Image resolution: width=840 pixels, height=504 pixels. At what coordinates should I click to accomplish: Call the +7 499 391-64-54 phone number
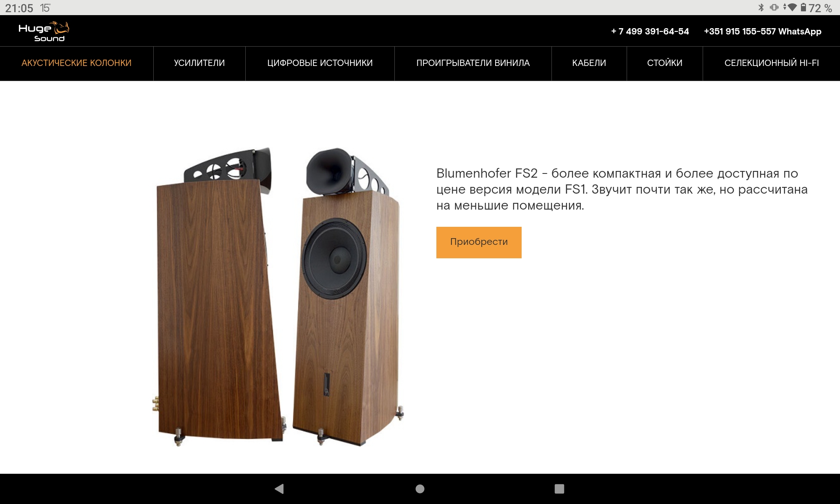(650, 31)
